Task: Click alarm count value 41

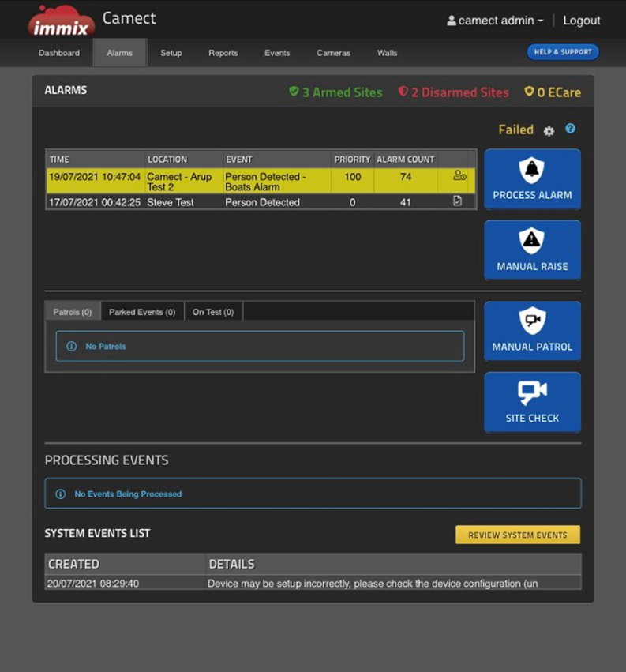Action: (406, 202)
